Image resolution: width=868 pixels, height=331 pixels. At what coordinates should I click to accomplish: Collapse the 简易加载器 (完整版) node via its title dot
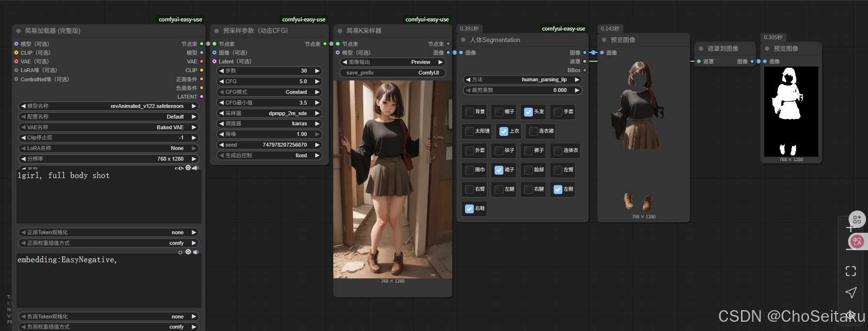(18, 30)
